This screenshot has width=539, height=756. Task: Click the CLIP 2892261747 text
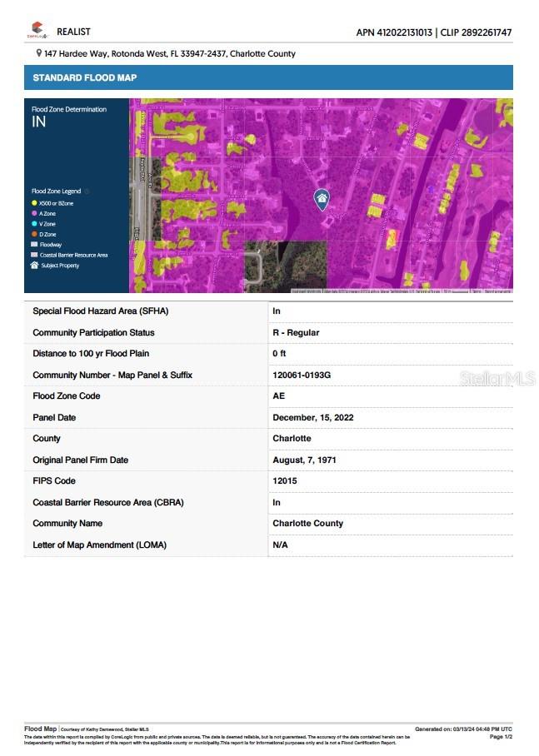(x=476, y=32)
